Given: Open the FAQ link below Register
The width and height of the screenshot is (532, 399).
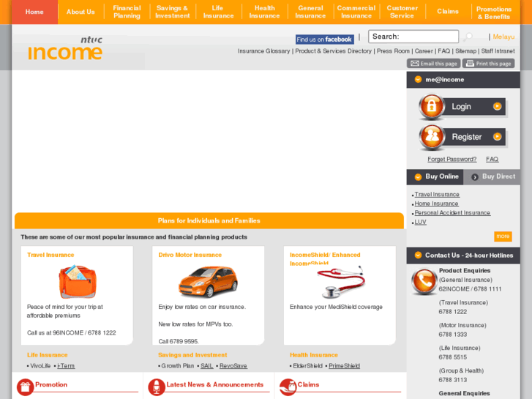Looking at the screenshot, I should [492, 160].
